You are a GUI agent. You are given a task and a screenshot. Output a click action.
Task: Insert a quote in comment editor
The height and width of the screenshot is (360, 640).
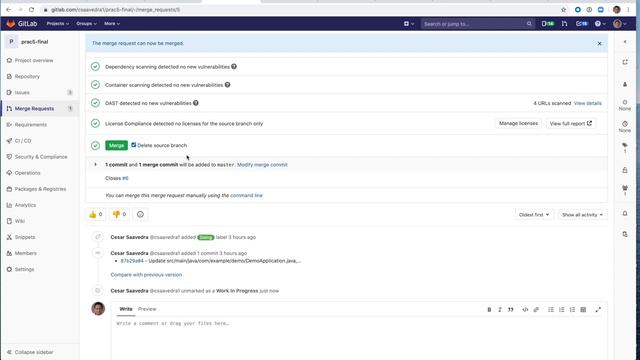[511, 310]
